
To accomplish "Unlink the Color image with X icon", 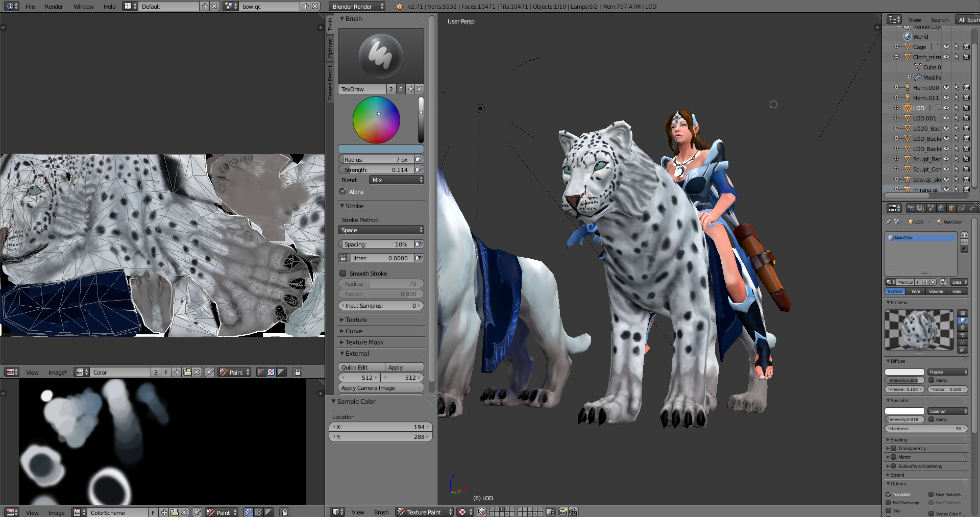I will (x=197, y=372).
